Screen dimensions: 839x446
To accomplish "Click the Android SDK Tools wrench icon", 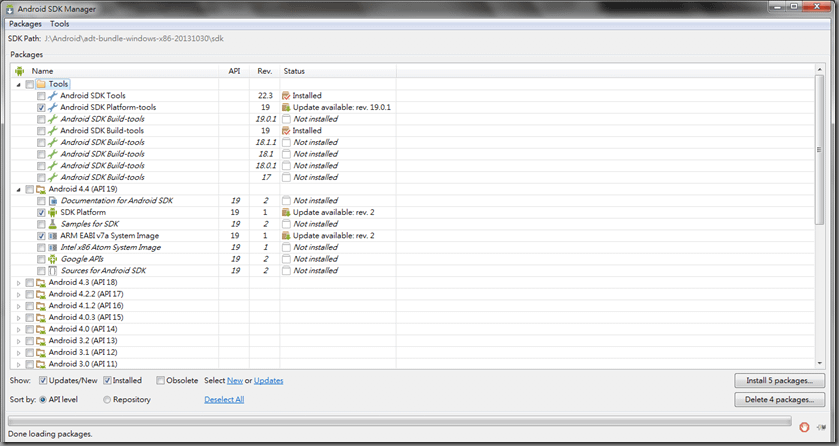I will point(52,96).
